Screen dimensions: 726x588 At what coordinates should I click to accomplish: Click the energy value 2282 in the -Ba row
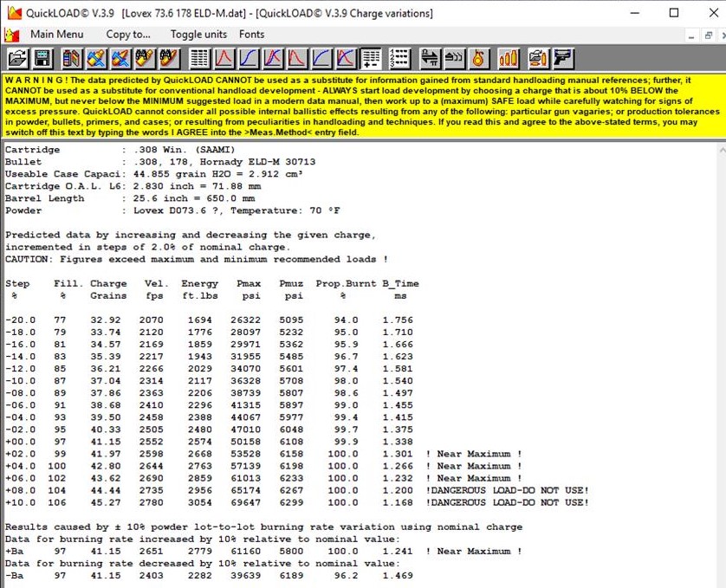pyautogui.click(x=200, y=576)
